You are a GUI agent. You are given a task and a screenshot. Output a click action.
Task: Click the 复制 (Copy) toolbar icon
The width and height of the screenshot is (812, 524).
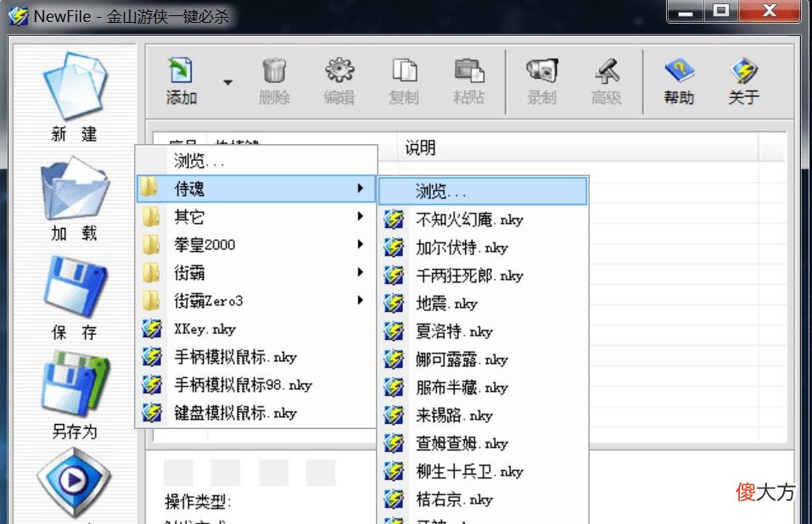point(404,81)
